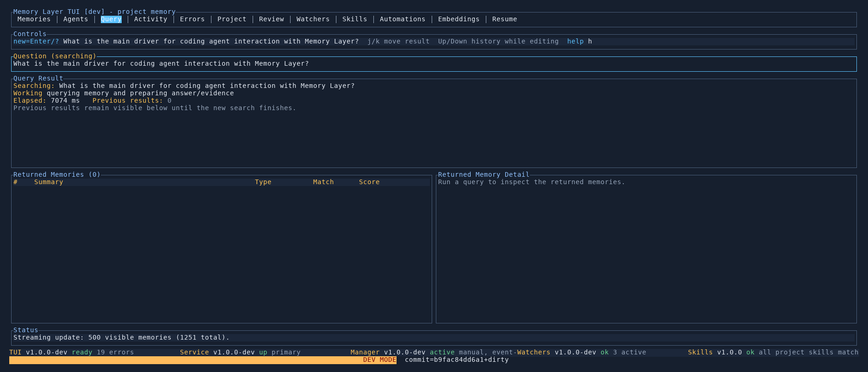Switch to the Memories tab

(34, 19)
